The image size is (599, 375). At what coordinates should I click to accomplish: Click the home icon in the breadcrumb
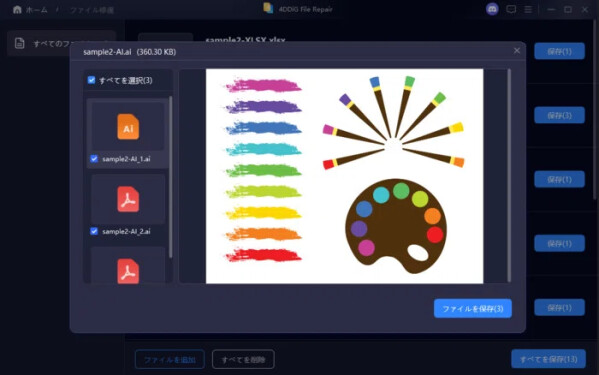(17, 9)
